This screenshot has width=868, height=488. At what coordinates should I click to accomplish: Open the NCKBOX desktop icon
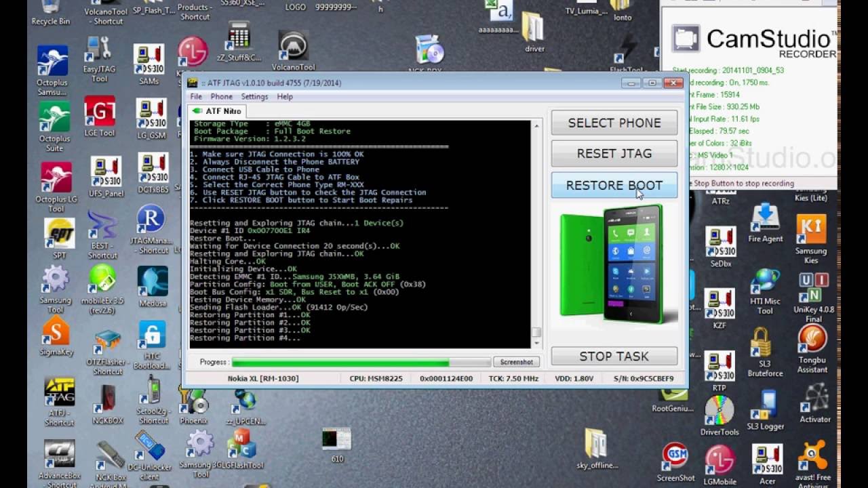(108, 404)
